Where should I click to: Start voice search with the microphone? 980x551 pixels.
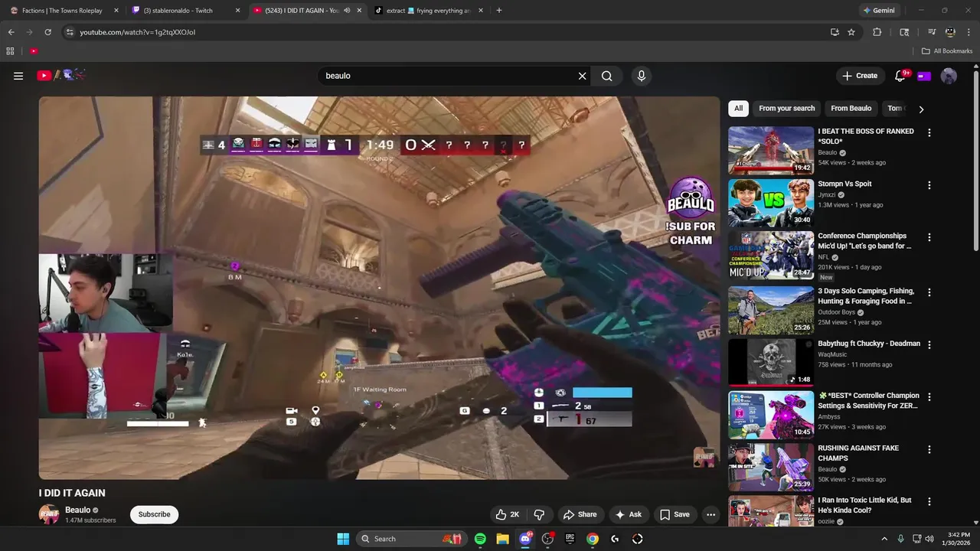[x=642, y=76]
